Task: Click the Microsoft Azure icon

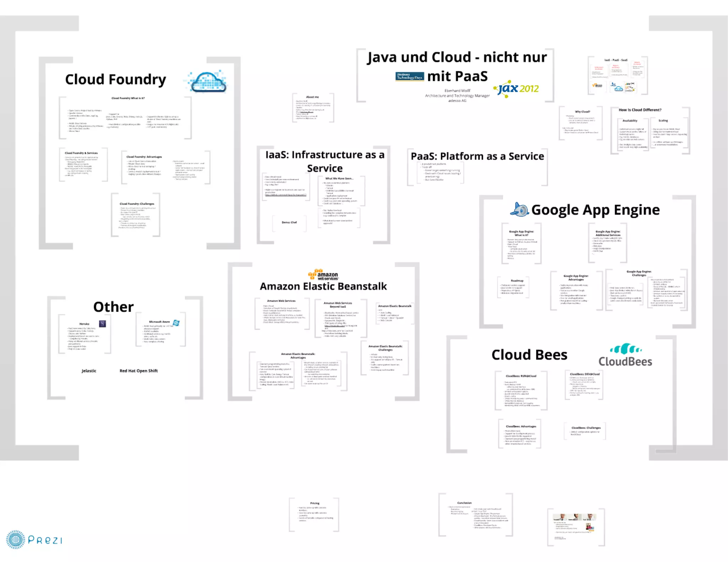Action: coord(176,323)
